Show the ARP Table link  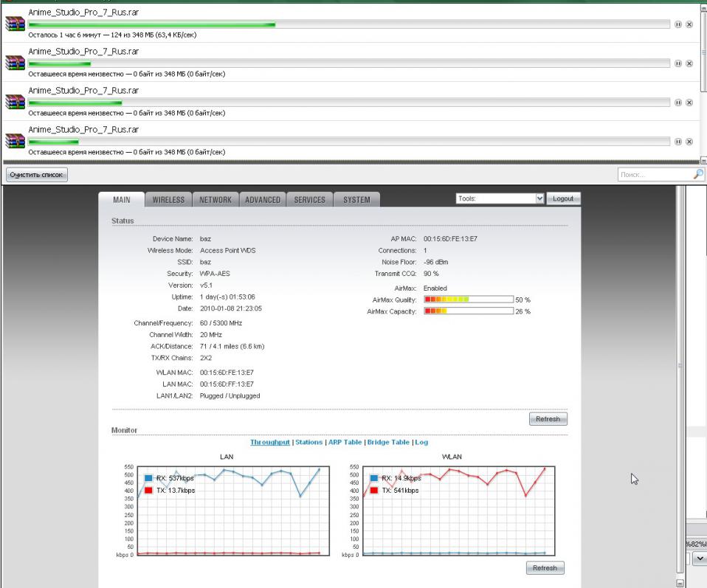coord(345,443)
